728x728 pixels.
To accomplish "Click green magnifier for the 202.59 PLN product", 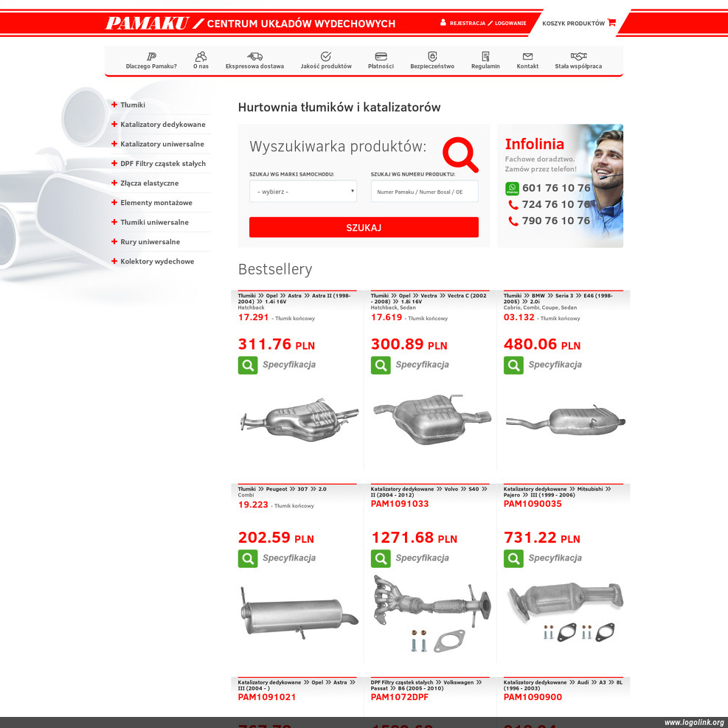I will (248, 558).
